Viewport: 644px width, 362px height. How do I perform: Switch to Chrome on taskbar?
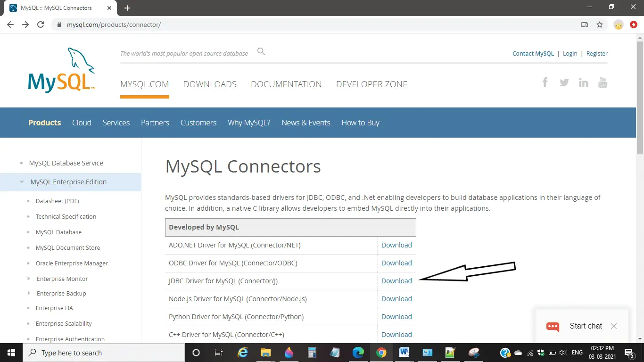pyautogui.click(x=381, y=353)
